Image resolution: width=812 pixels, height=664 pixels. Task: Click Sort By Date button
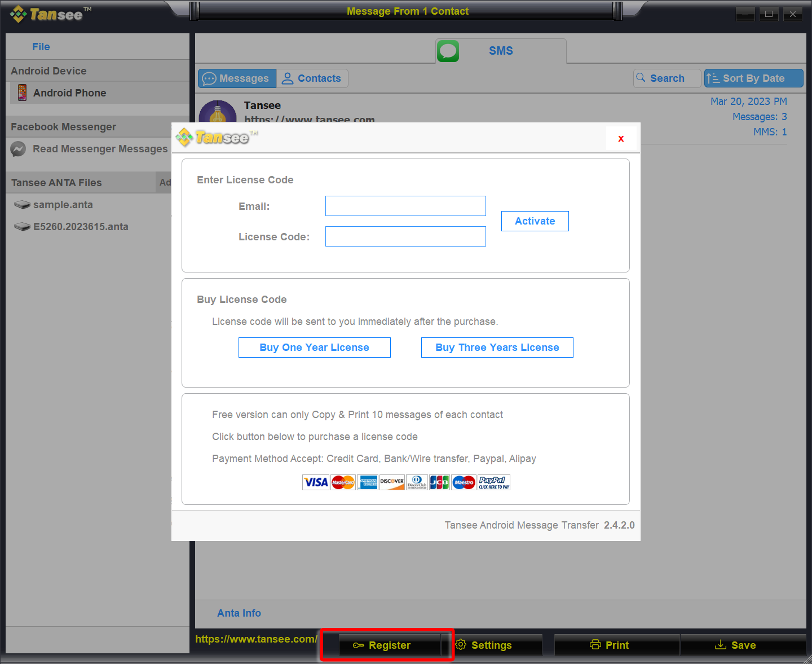[753, 78]
